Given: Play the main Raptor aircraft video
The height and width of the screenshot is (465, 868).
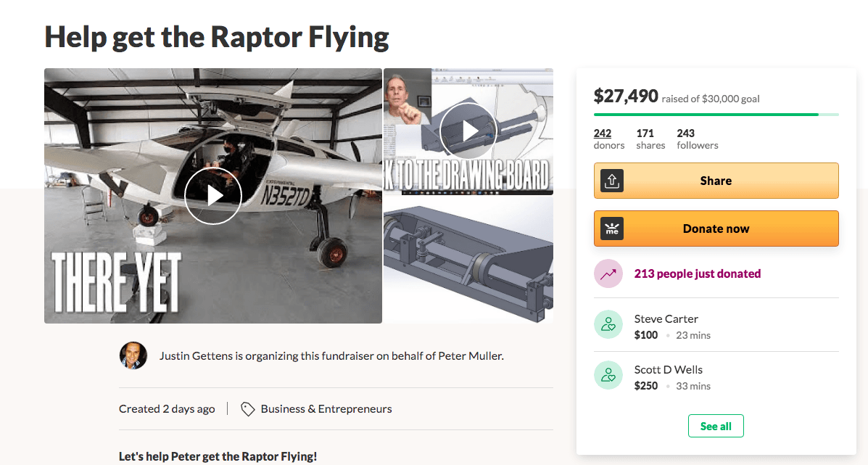Looking at the screenshot, I should pyautogui.click(x=212, y=195).
